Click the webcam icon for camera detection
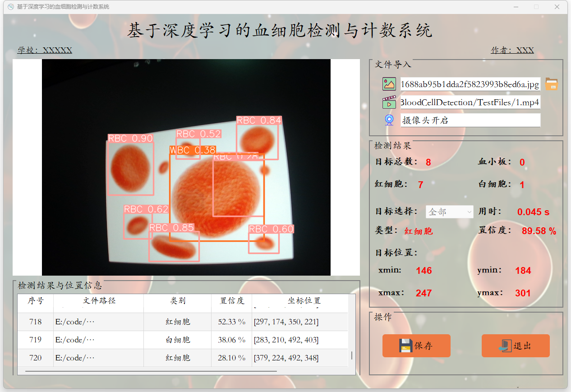Image resolution: width=571 pixels, height=392 pixels. (389, 120)
